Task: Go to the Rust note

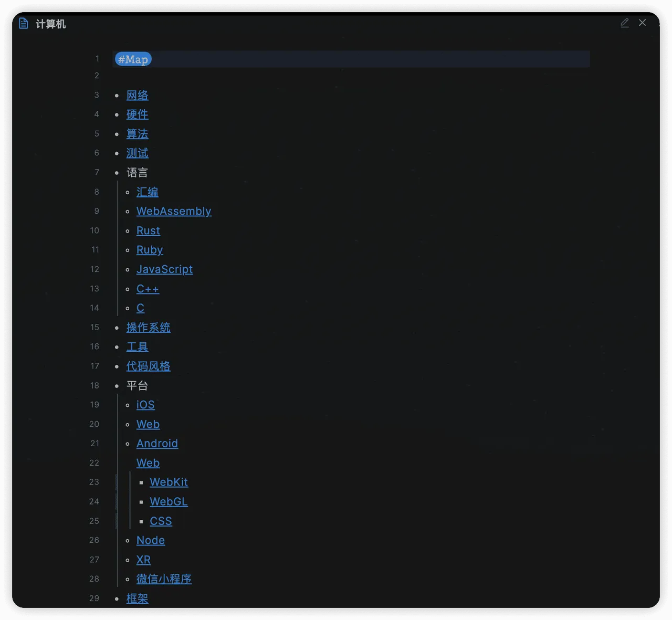Action: [x=148, y=230]
